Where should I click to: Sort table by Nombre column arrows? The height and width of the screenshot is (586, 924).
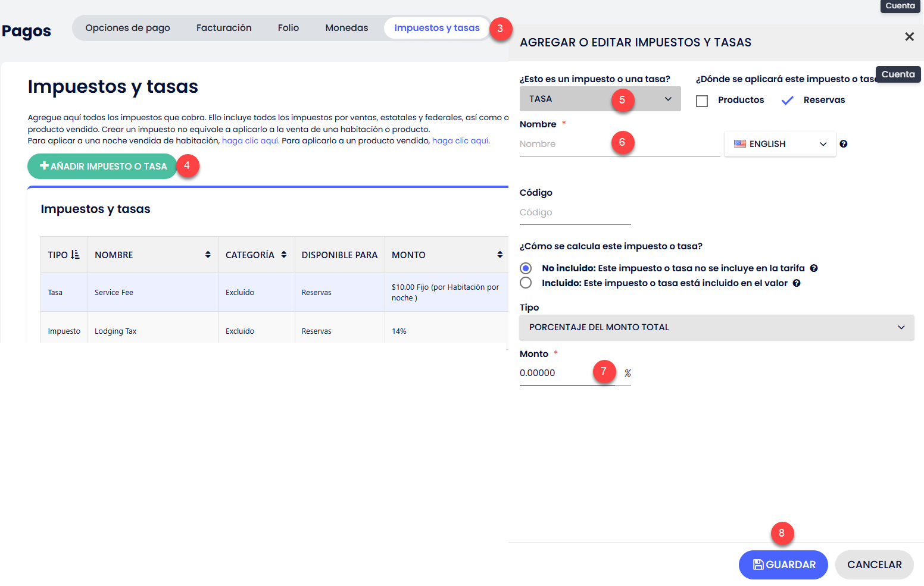point(208,255)
